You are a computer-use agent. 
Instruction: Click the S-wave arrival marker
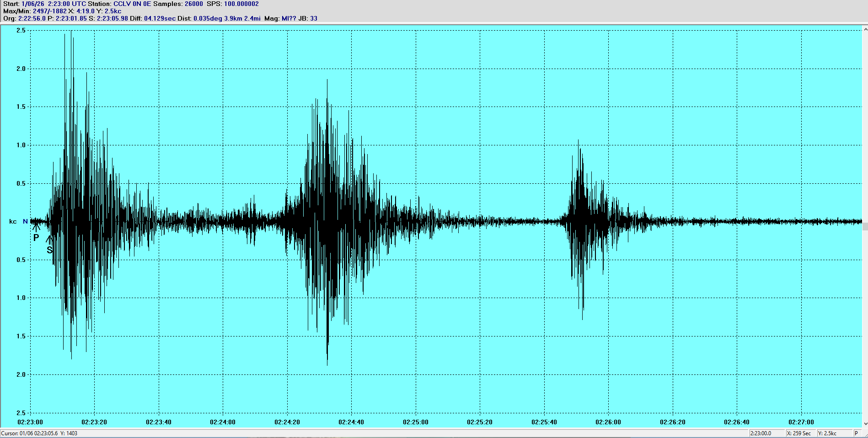point(49,249)
